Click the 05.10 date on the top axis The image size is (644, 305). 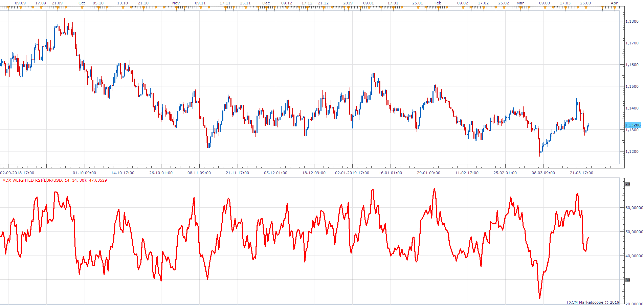pos(98,3)
